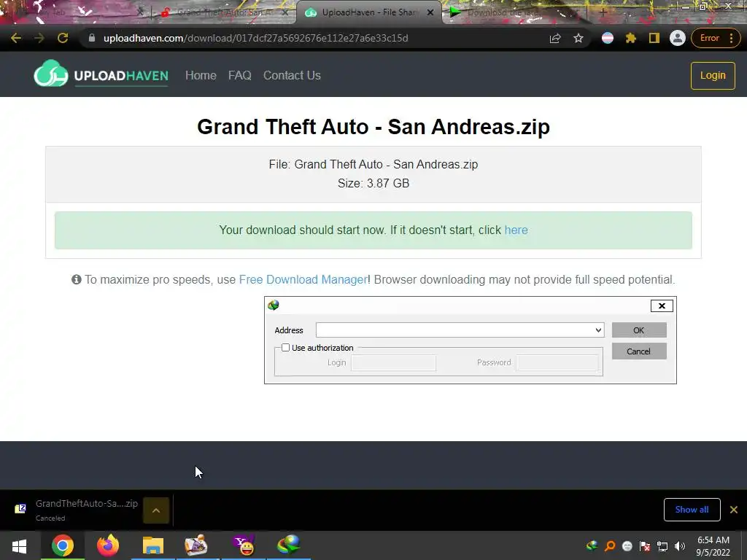Click the round striped extension icon
This screenshot has height=560, width=747.
point(608,38)
